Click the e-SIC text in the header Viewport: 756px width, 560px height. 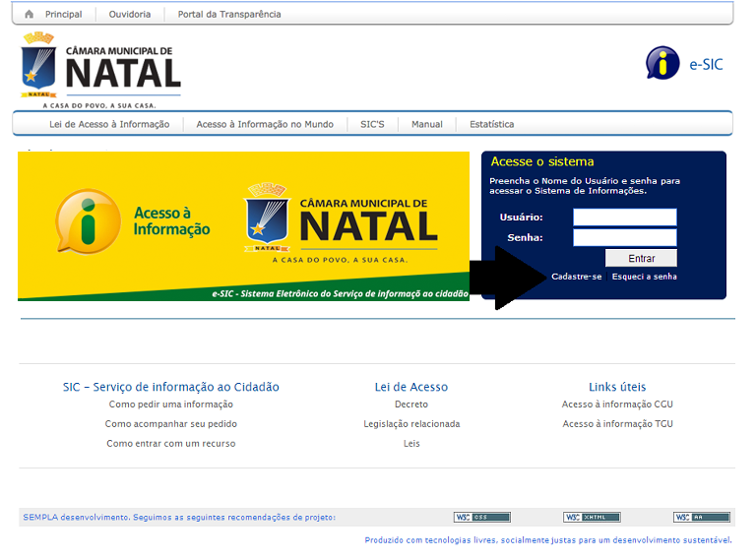pyautogui.click(x=706, y=65)
